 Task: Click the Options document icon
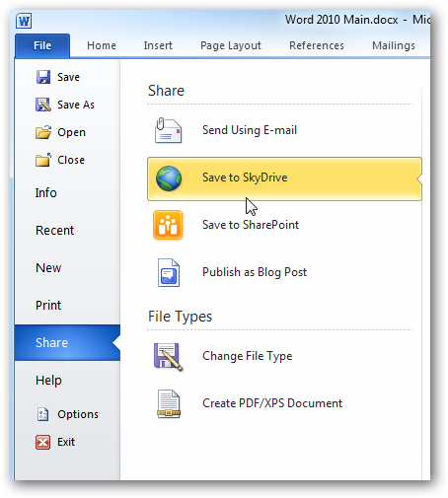[x=43, y=414]
